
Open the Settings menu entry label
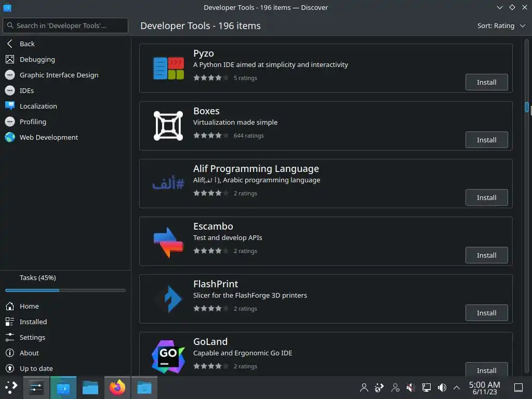(32, 337)
